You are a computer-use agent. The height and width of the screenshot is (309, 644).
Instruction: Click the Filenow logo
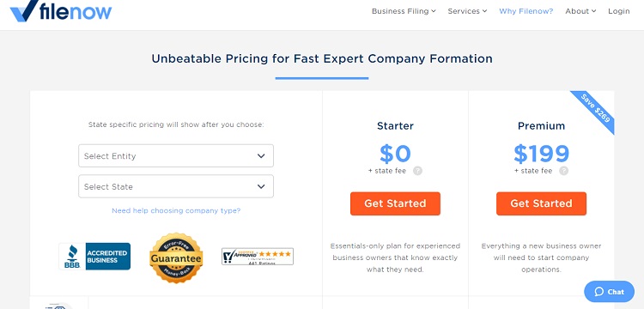coord(61,10)
